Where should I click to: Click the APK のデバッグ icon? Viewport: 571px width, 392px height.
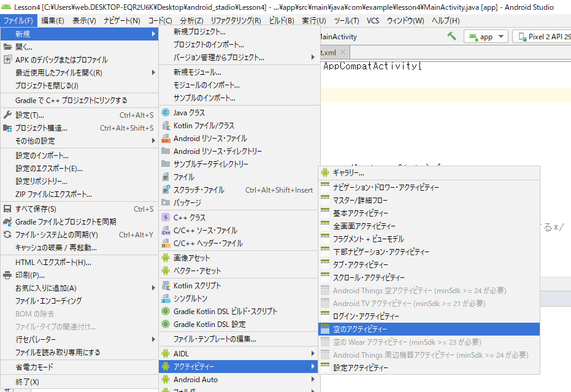pos(7,60)
